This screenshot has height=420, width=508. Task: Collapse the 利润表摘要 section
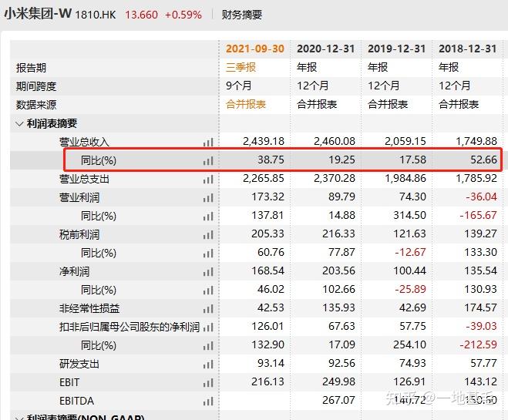pos(19,124)
